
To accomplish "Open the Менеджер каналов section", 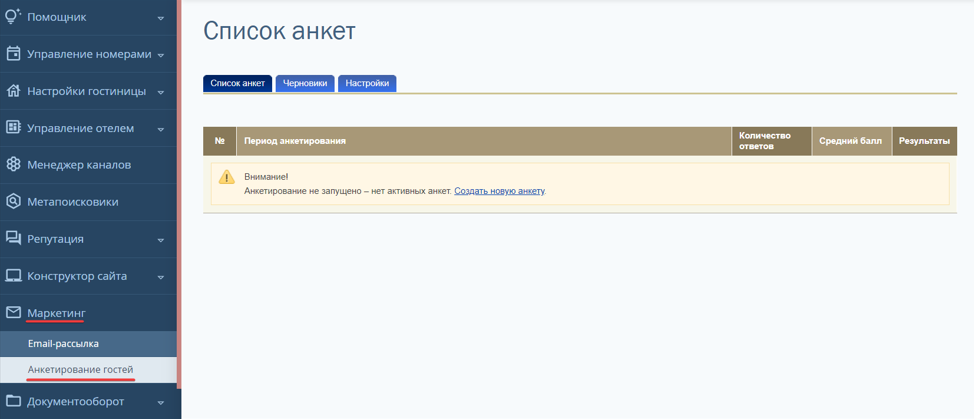I will coord(88,165).
